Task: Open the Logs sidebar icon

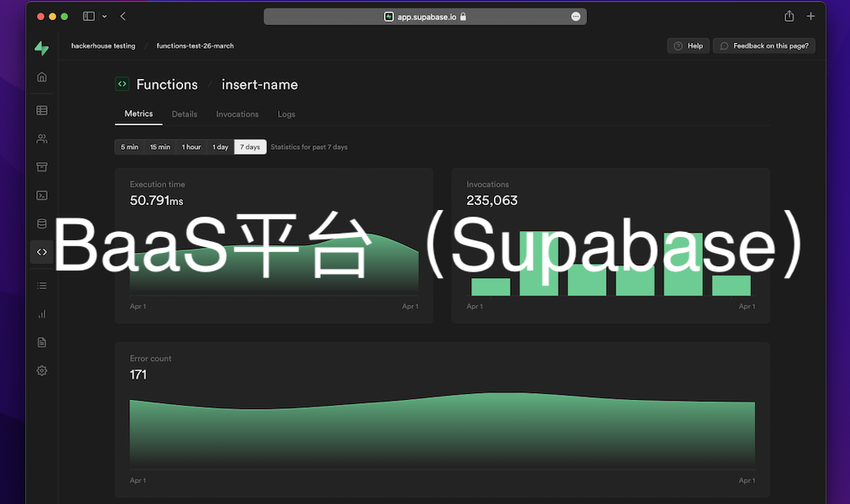Action: tap(41, 285)
